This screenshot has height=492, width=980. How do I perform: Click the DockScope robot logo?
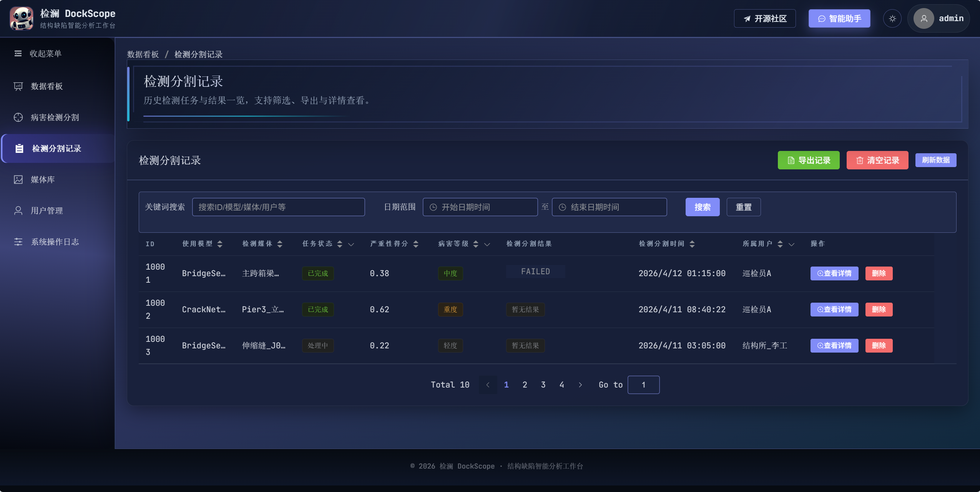pos(22,18)
